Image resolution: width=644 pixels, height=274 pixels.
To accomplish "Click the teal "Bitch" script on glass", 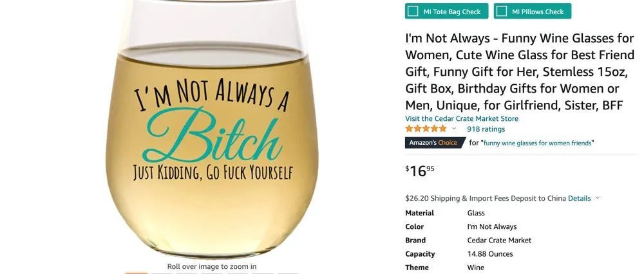I will [213, 135].
